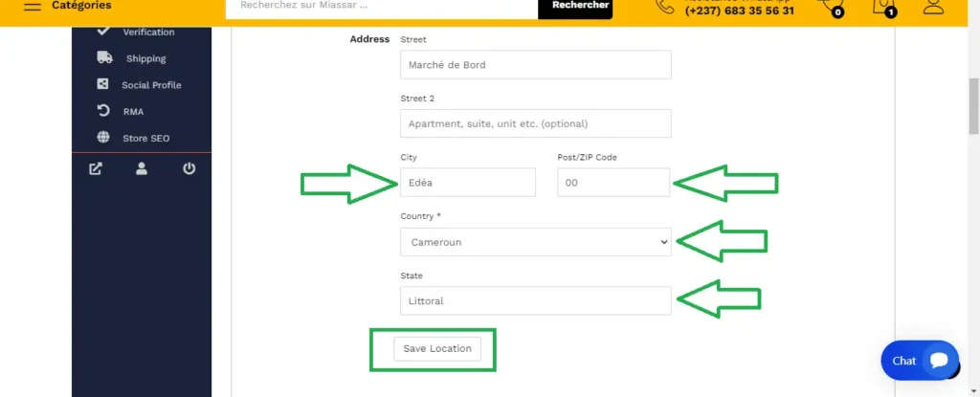Image resolution: width=980 pixels, height=397 pixels.
Task: Open the user account icon in header
Action: pyautogui.click(x=933, y=6)
